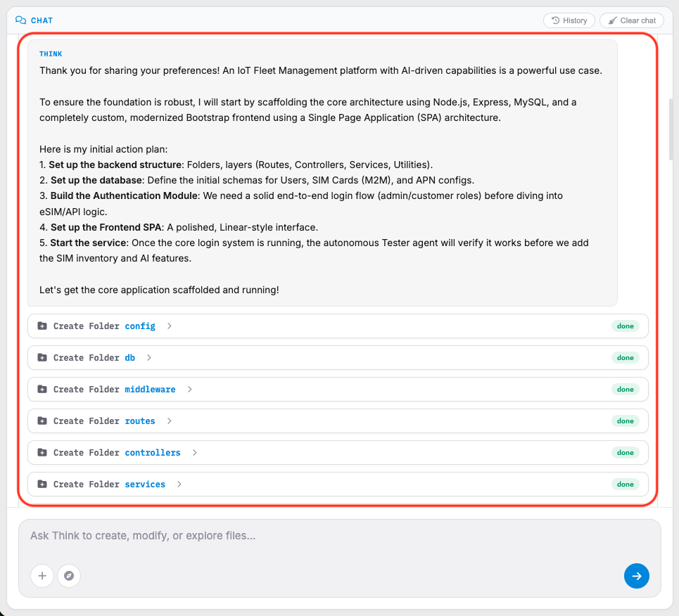Expand the Create Folder middleware chevron
Image resolution: width=679 pixels, height=616 pixels.
point(190,389)
